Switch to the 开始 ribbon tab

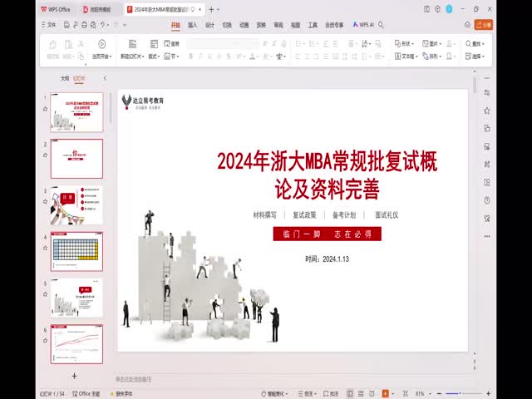point(175,25)
